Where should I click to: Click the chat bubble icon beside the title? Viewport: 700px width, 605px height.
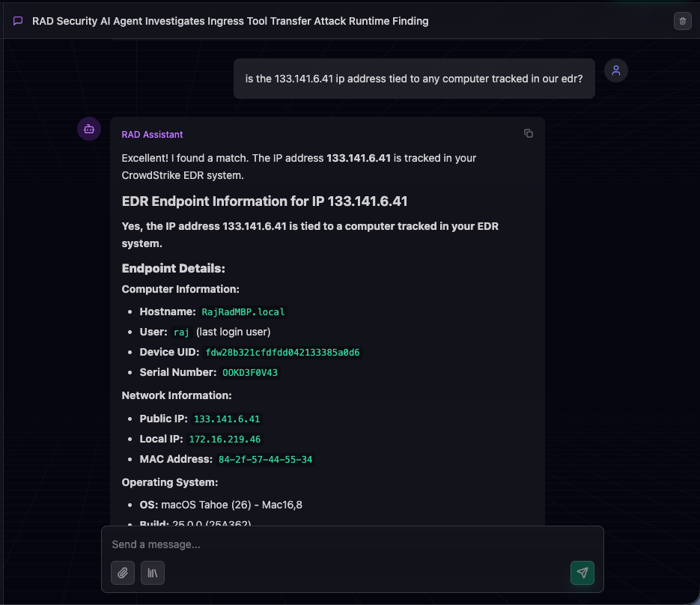point(18,21)
